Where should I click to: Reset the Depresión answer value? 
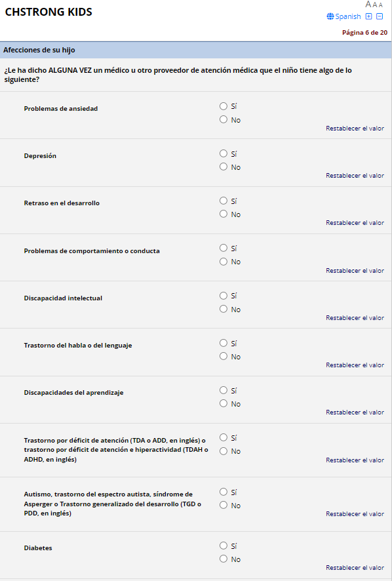point(355,175)
